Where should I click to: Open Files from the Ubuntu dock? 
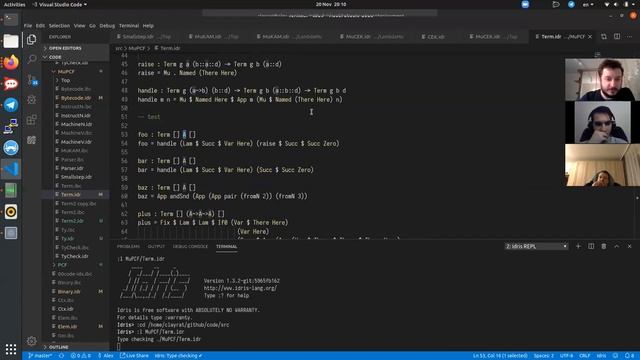(x=11, y=41)
